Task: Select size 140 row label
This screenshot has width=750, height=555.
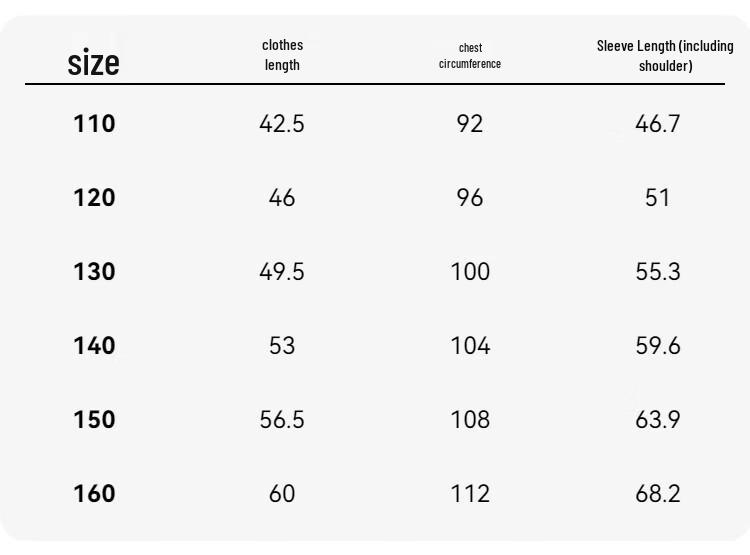Action: [x=94, y=345]
